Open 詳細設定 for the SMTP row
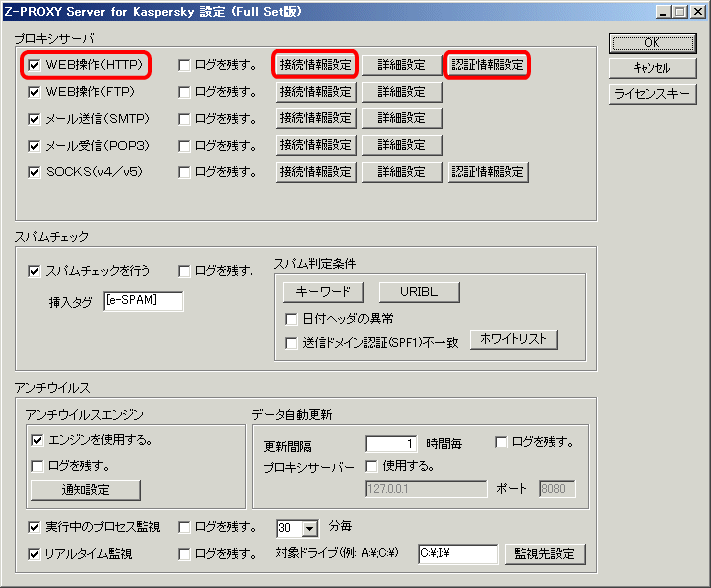The width and height of the screenshot is (711, 588). tap(402, 118)
